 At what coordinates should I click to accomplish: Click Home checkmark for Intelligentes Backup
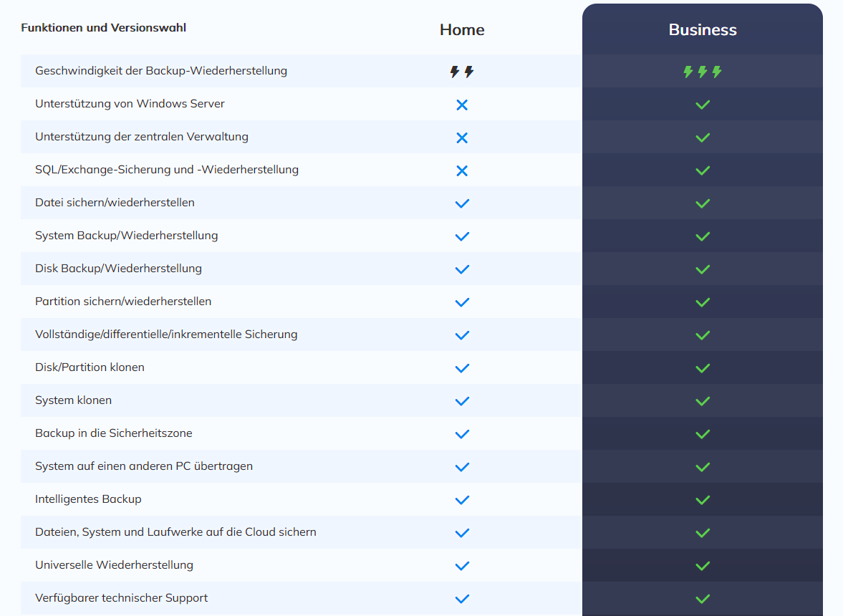462,500
